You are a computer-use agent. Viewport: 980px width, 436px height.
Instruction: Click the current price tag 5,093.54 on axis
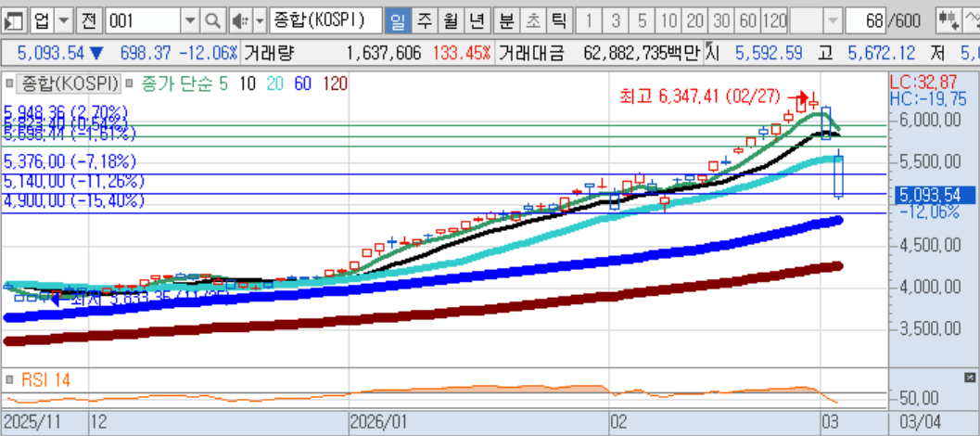click(933, 195)
